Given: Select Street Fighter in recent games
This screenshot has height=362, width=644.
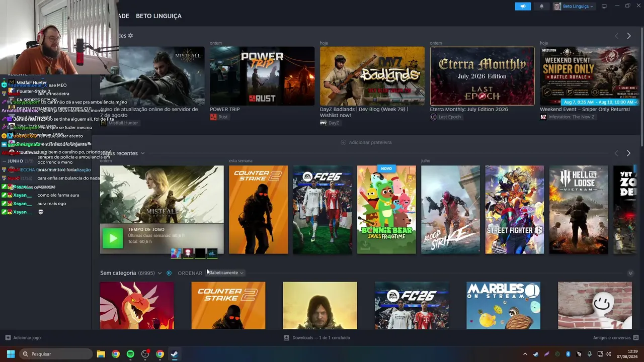Looking at the screenshot, I should point(515,210).
